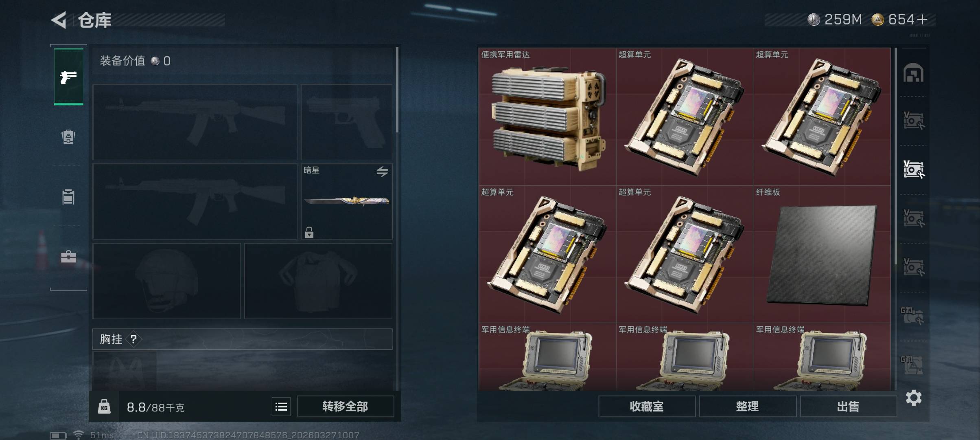Click the 出售 sell button
Image resolution: width=980 pixels, height=440 pixels.
click(x=848, y=407)
